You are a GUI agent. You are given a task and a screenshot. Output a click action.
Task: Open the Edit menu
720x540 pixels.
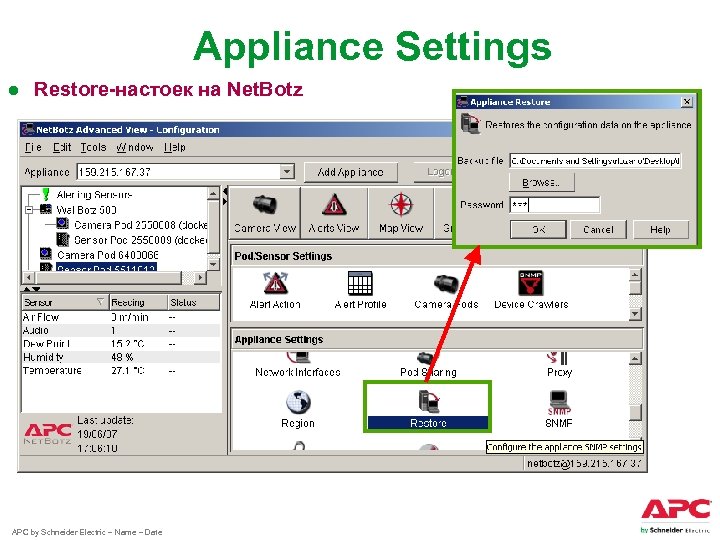(62, 147)
